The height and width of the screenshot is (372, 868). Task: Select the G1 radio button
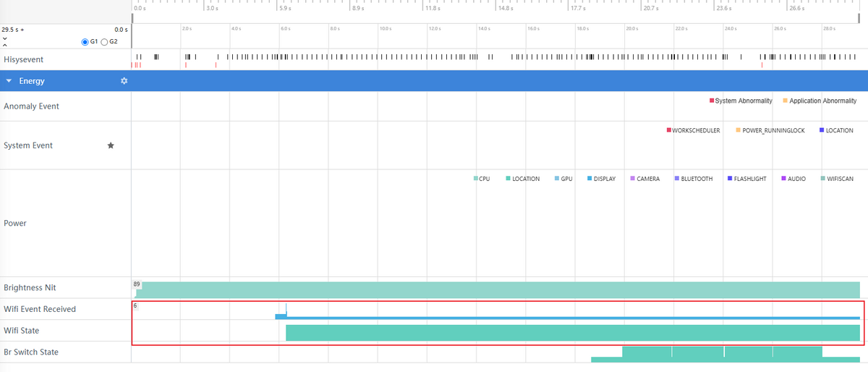coord(85,42)
